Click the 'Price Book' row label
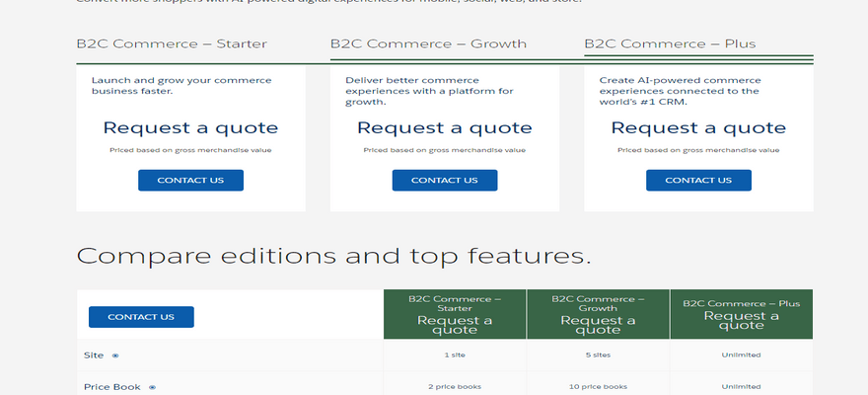The image size is (868, 395). (112, 387)
